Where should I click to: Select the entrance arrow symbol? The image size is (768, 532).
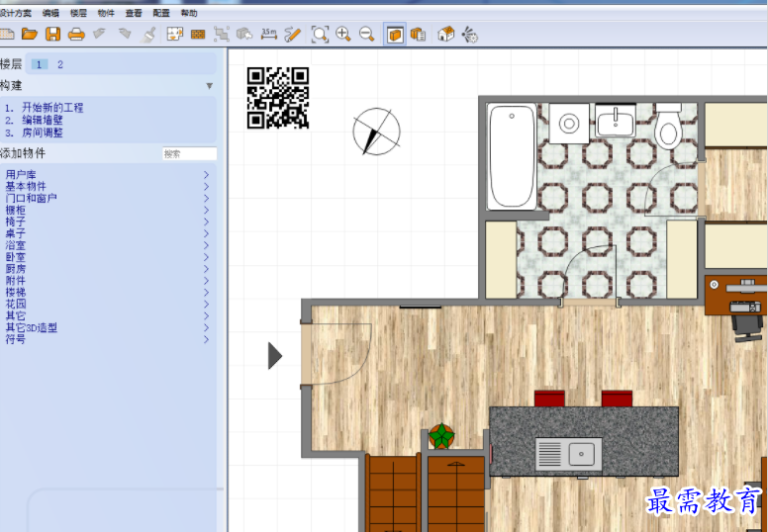[x=275, y=355]
